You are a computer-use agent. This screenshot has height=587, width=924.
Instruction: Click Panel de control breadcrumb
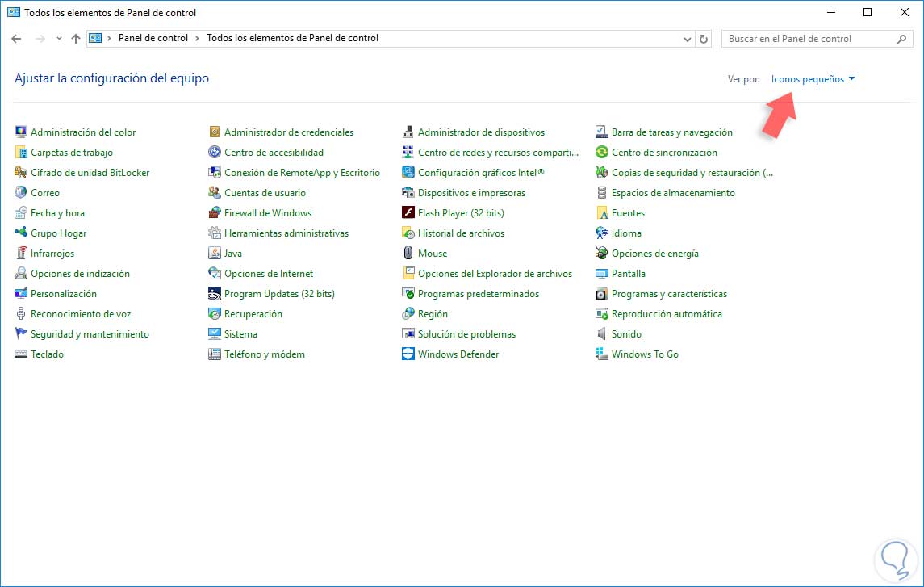[x=153, y=39]
